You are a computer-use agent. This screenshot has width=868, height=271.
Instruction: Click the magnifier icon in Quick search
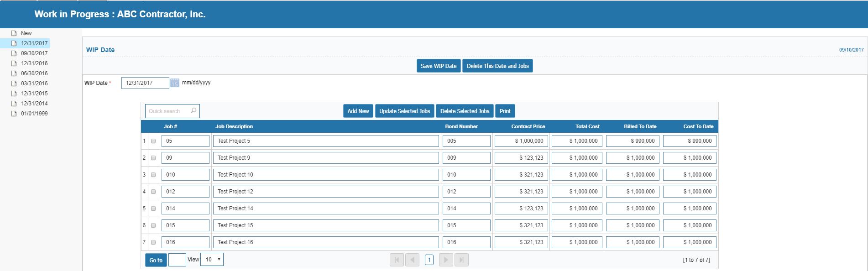pyautogui.click(x=193, y=111)
